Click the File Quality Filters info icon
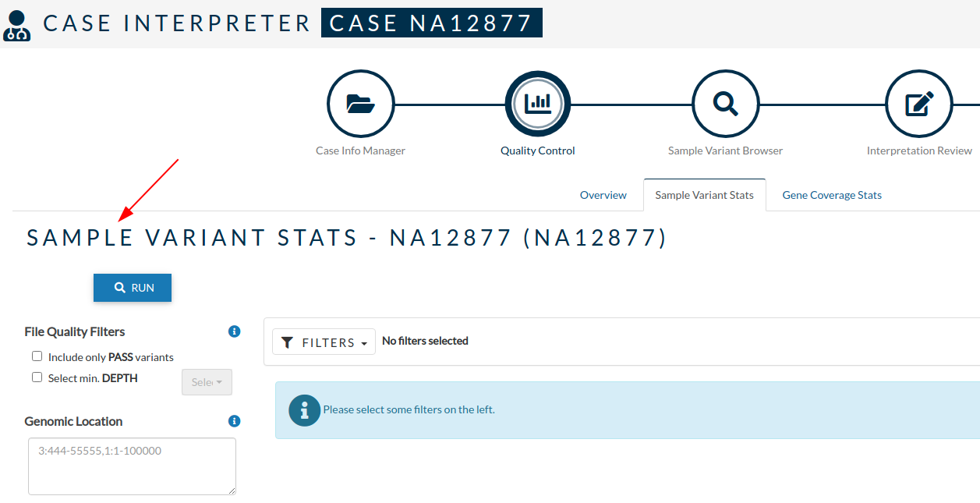This screenshot has height=503, width=980. (x=233, y=331)
